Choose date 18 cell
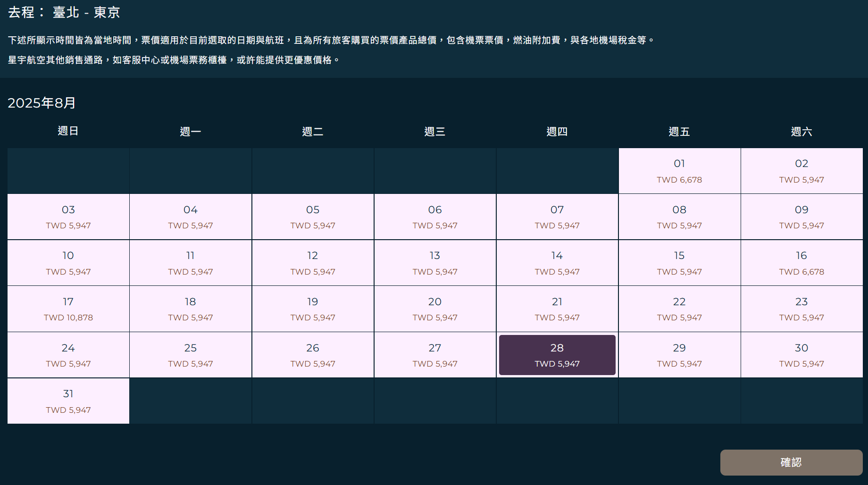 click(x=191, y=309)
